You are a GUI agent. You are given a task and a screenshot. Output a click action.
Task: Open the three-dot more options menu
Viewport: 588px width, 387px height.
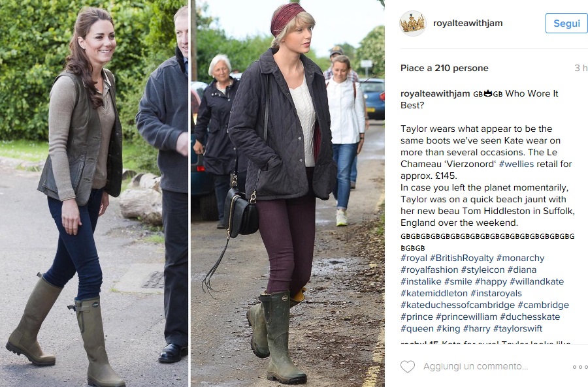tap(580, 367)
